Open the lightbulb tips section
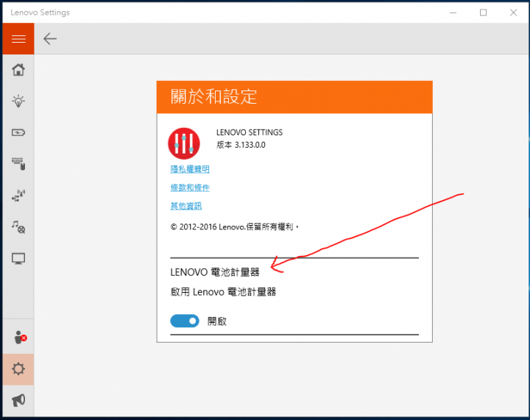 pos(18,101)
